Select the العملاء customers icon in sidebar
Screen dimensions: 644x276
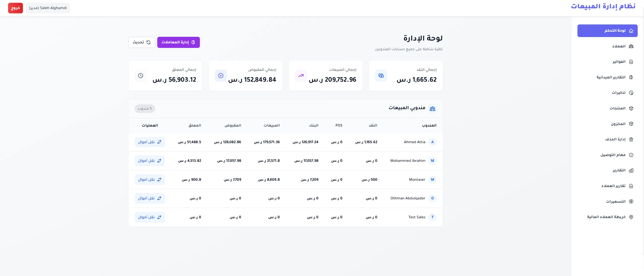(x=631, y=46)
